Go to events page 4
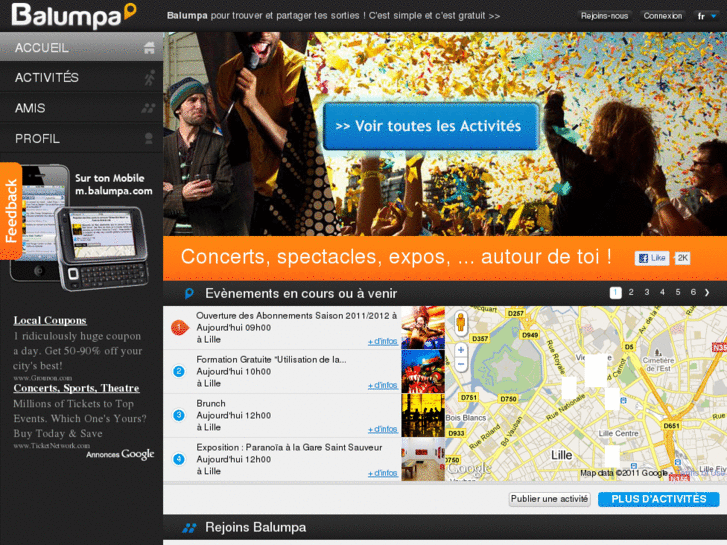 click(x=662, y=292)
